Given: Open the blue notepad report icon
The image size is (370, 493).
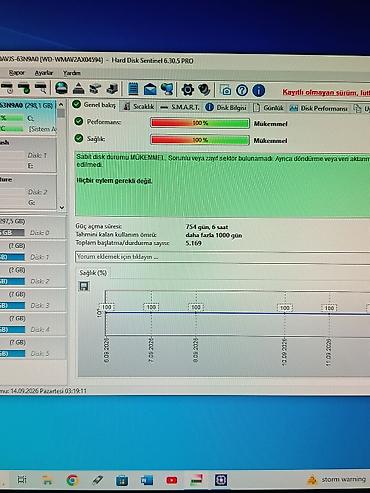Looking at the screenshot, I should [x=133, y=89].
